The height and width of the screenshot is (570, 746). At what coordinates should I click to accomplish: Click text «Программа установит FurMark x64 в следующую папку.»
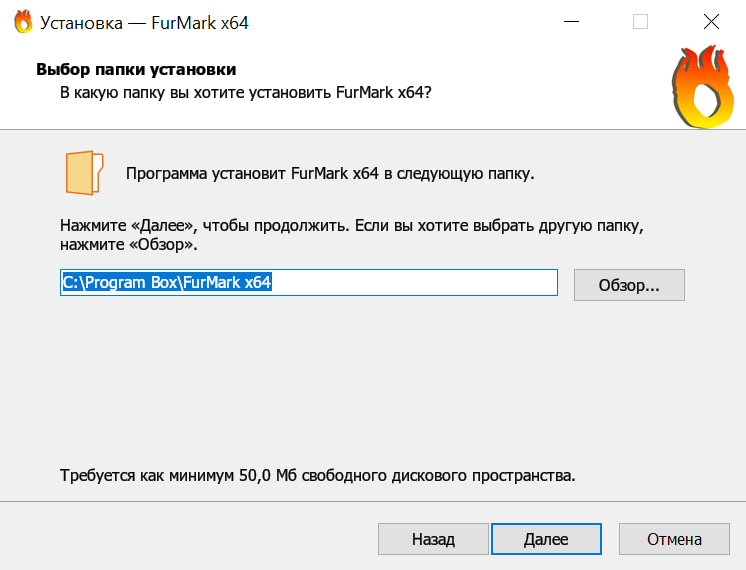(x=330, y=174)
